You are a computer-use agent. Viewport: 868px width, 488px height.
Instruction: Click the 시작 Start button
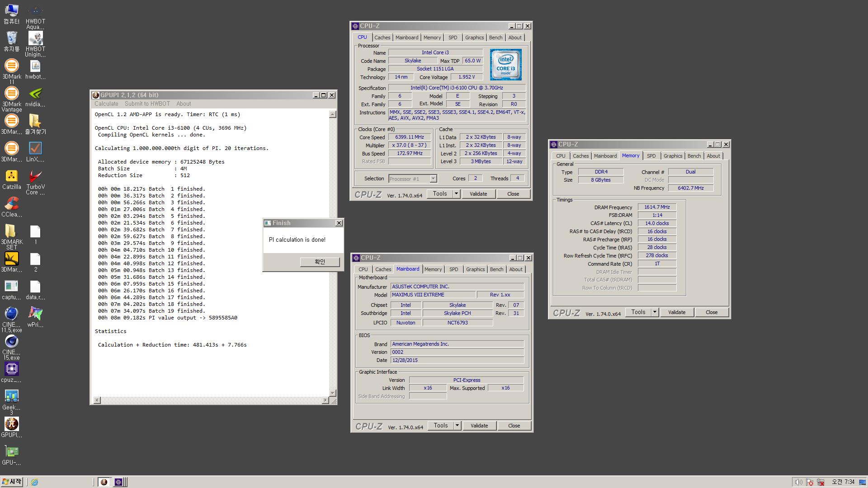12,482
